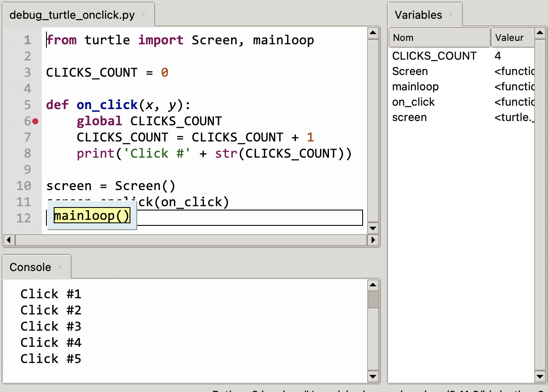Click the horizontal scrollbar left arrow

[x=9, y=240]
